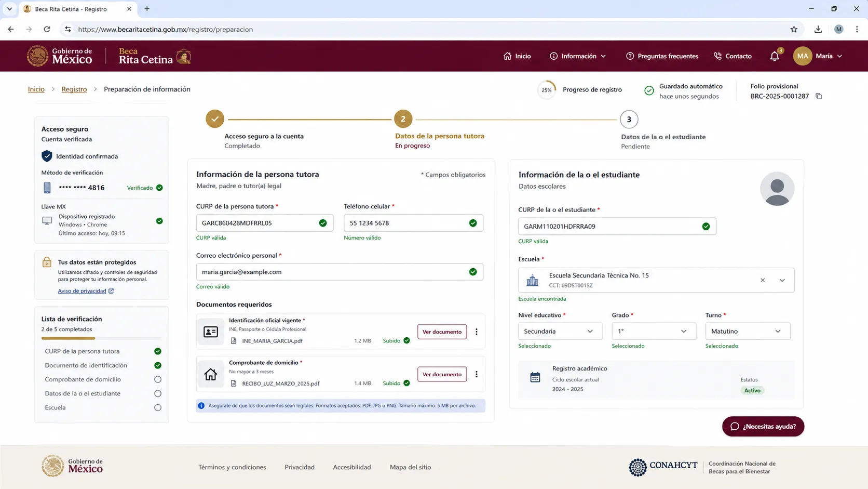
Task: Click the shield icon beside Identidad confirmada
Action: [47, 156]
